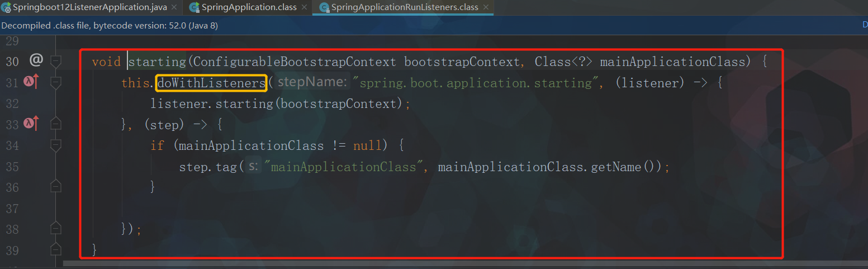
Task: Collapse the step lambda fold on line 33
Action: pos(55,124)
